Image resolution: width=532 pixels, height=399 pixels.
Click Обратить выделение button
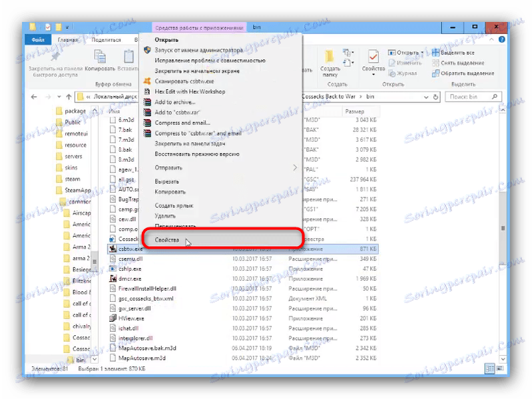coord(463,73)
